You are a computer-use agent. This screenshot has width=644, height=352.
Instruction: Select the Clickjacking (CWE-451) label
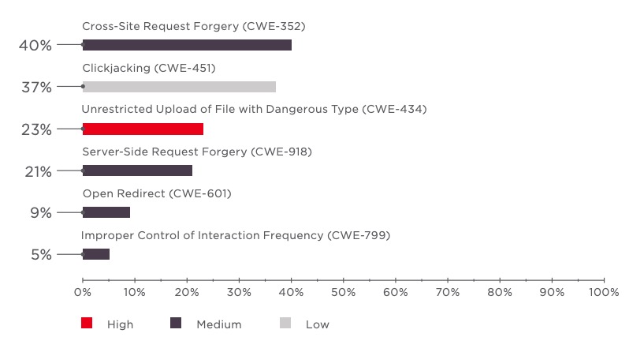pos(149,68)
